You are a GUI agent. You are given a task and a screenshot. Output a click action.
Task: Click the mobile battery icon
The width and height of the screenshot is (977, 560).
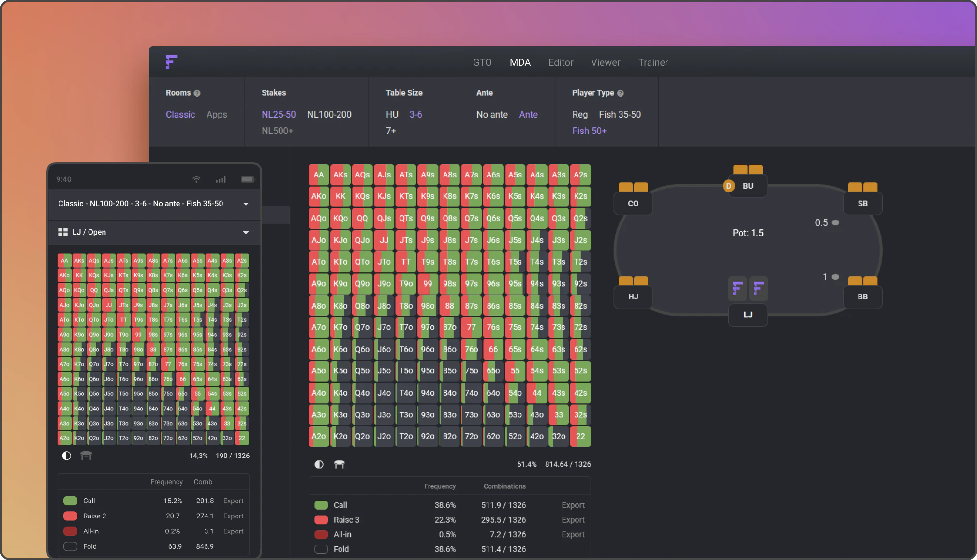click(x=248, y=179)
